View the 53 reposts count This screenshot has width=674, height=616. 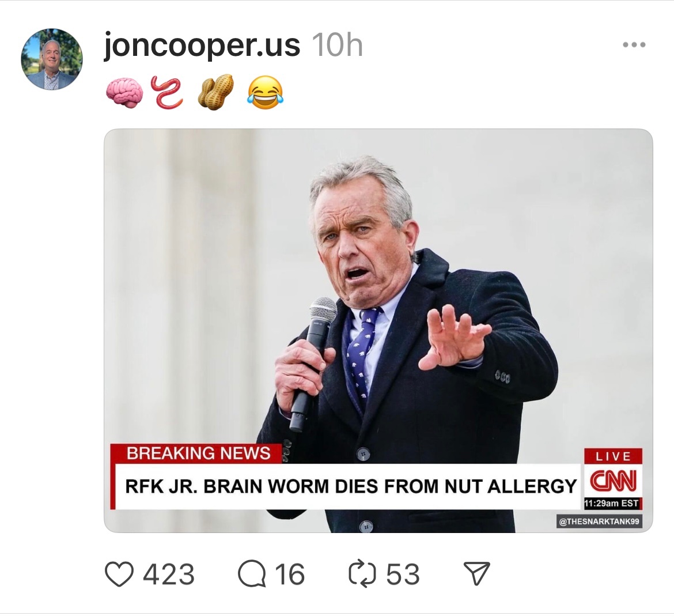403,575
